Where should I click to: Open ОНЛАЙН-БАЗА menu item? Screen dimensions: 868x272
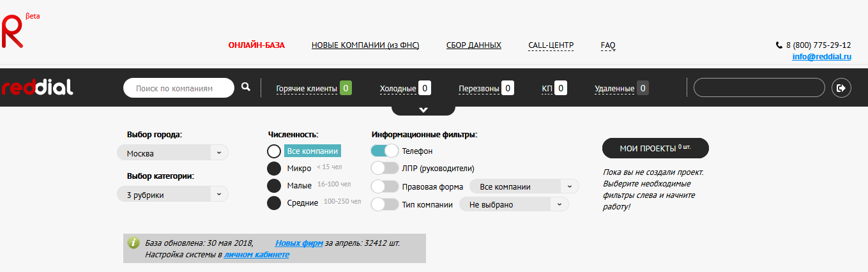257,45
